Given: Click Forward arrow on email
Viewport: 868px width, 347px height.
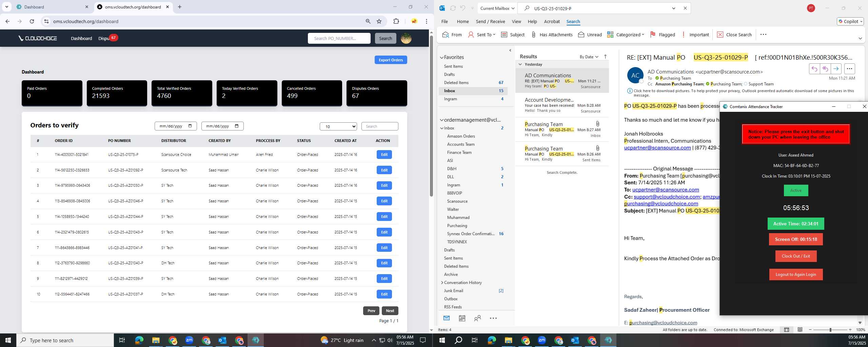Looking at the screenshot, I should pos(836,69).
